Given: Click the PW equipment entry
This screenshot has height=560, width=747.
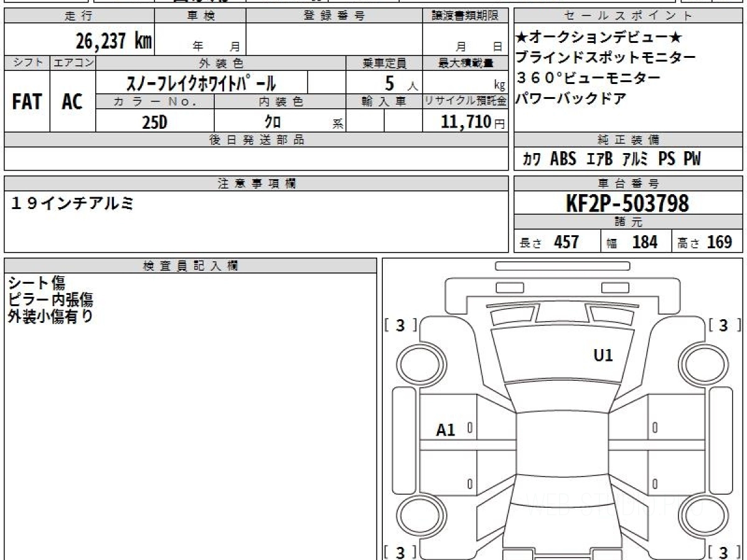Looking at the screenshot, I should coord(692,159).
